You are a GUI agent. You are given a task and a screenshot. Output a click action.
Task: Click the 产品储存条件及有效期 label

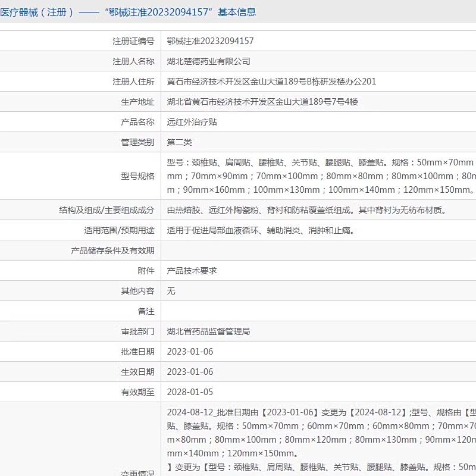(x=112, y=250)
